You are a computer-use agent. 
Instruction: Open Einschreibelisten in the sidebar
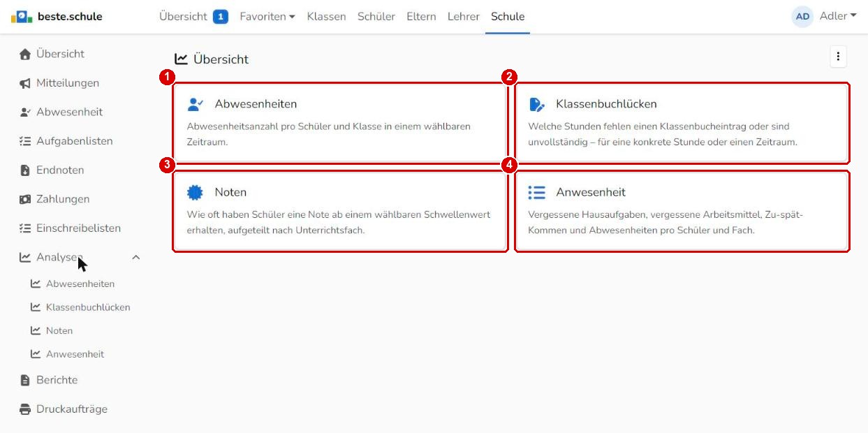(78, 228)
